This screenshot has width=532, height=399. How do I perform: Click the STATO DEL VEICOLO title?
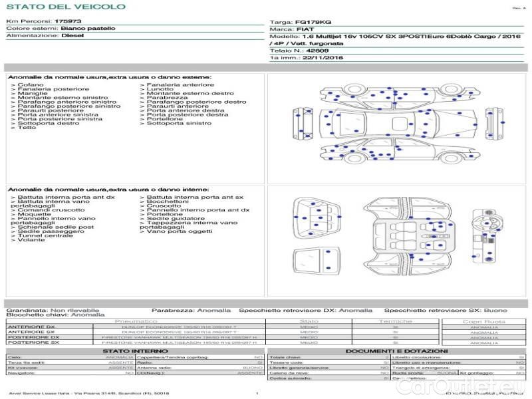(65, 7)
